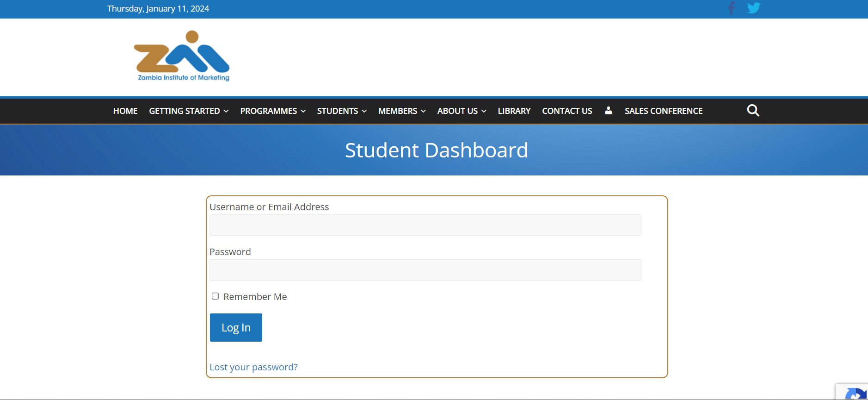Toggle the Remember Me checkbox
868x400 pixels.
(x=215, y=296)
